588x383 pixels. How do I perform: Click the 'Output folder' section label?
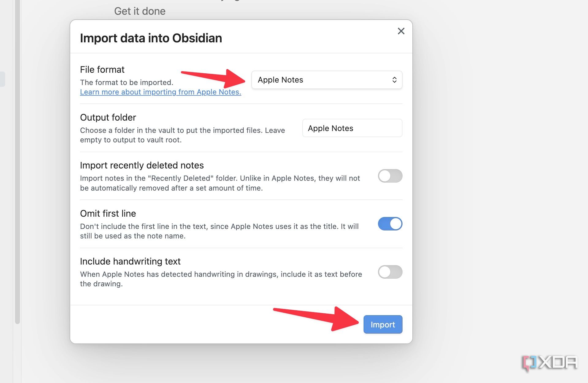pyautogui.click(x=108, y=117)
